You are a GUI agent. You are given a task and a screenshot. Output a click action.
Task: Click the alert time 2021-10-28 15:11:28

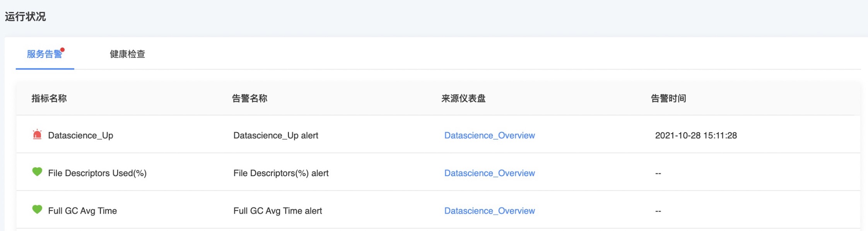coord(695,136)
